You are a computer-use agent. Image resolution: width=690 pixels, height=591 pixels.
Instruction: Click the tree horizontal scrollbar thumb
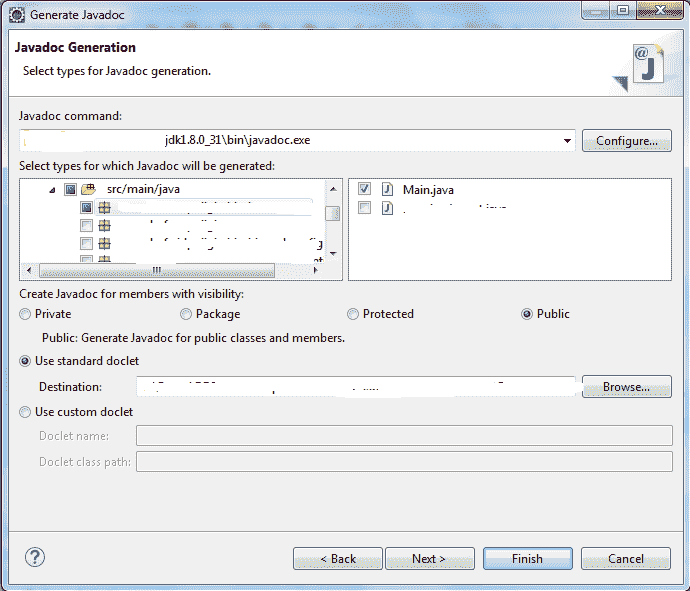(x=157, y=270)
